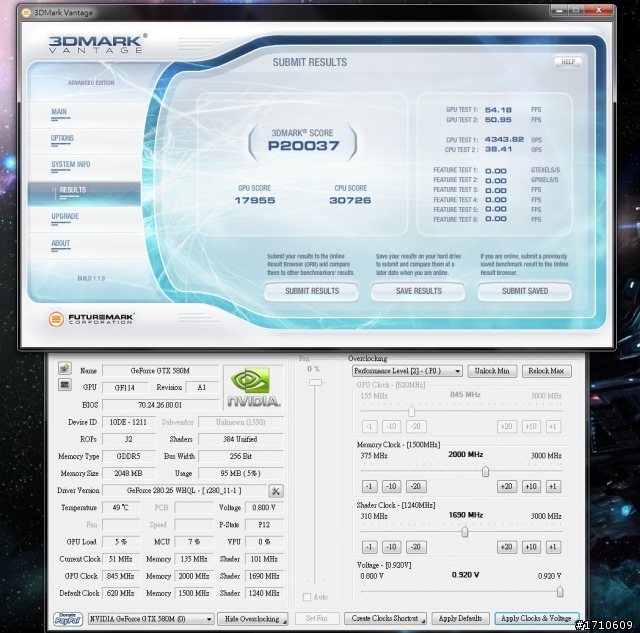Click the Futuremark Corporation logo
640x633 pixels.
91,319
